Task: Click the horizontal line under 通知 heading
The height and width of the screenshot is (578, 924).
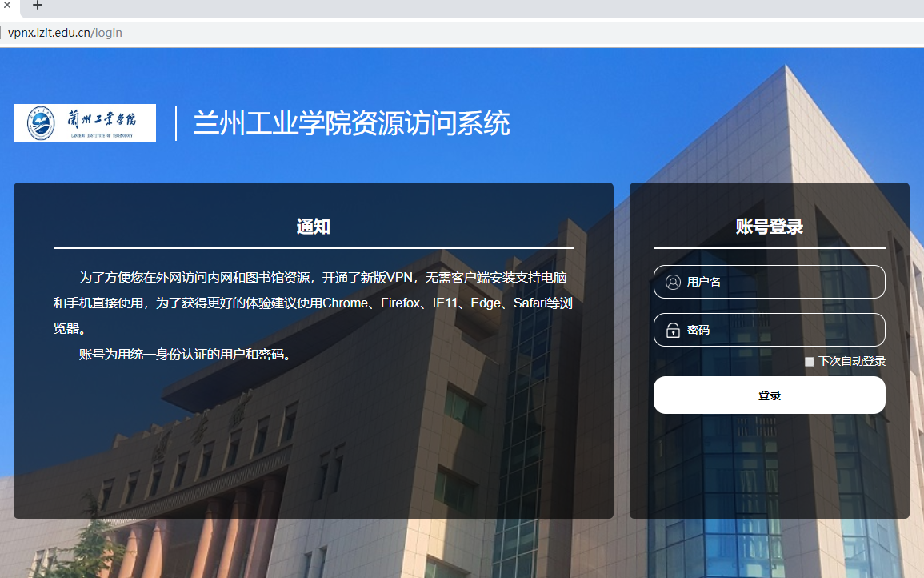Action: coord(313,248)
